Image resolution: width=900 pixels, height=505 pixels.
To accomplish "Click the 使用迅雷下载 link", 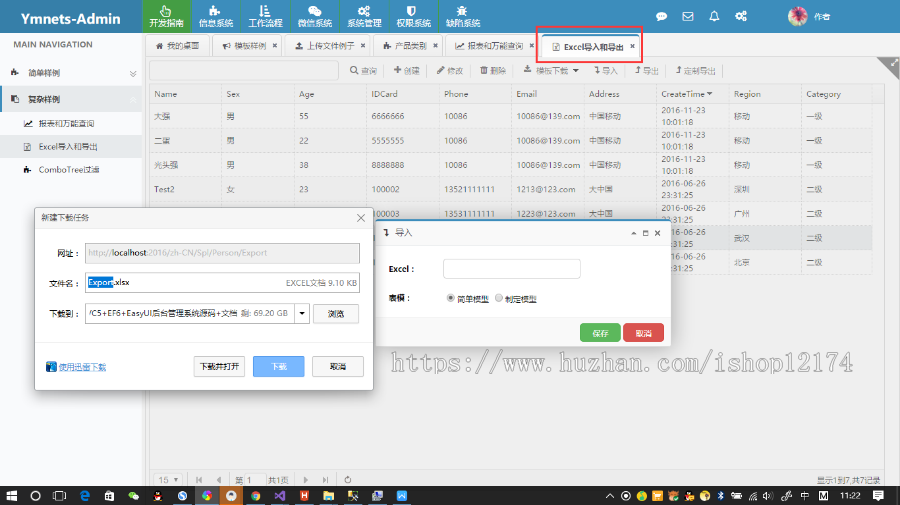I will click(x=82, y=367).
